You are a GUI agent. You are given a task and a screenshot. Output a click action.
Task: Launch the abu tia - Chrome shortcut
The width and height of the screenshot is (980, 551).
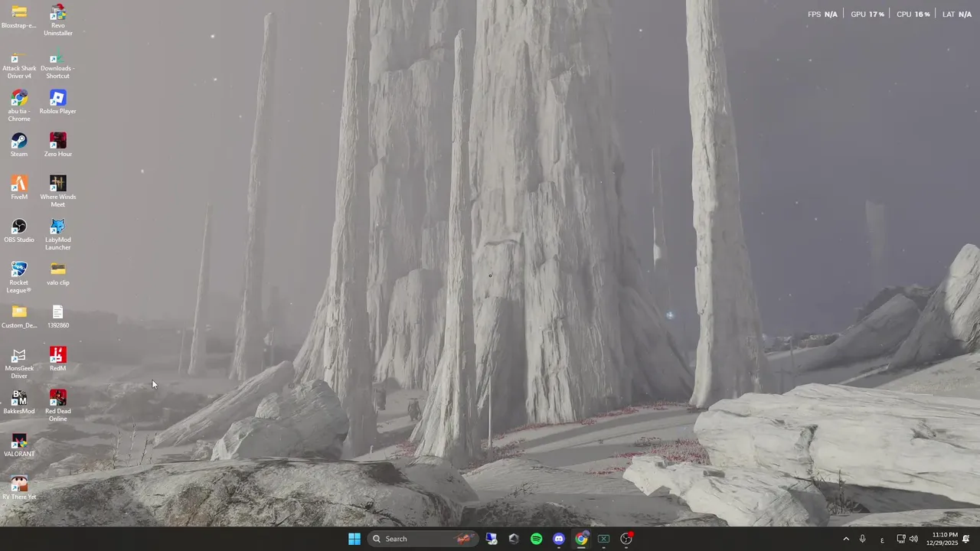point(19,106)
